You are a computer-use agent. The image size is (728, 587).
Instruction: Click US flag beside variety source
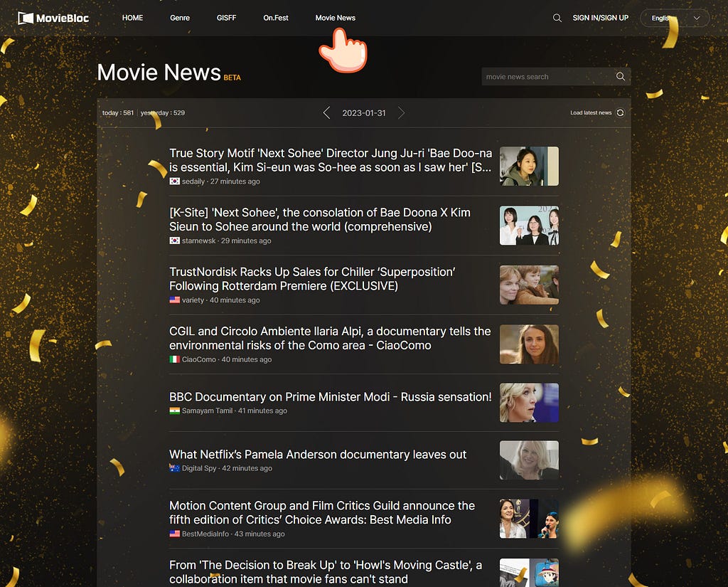[175, 300]
